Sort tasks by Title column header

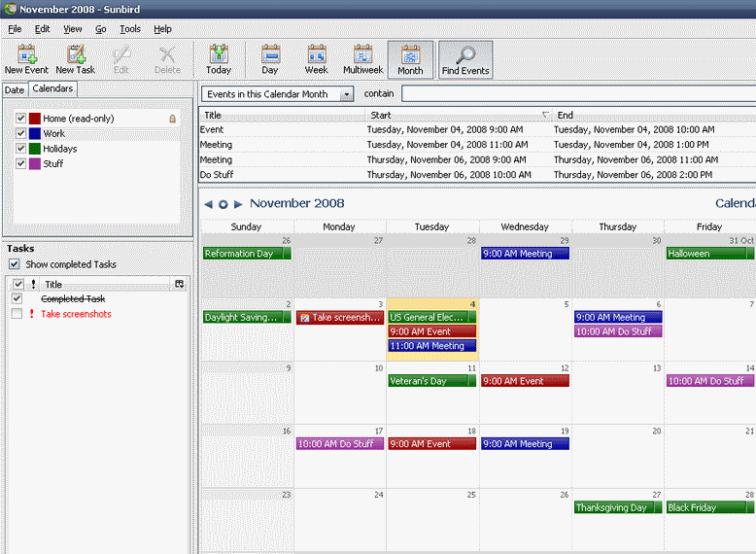(105, 284)
